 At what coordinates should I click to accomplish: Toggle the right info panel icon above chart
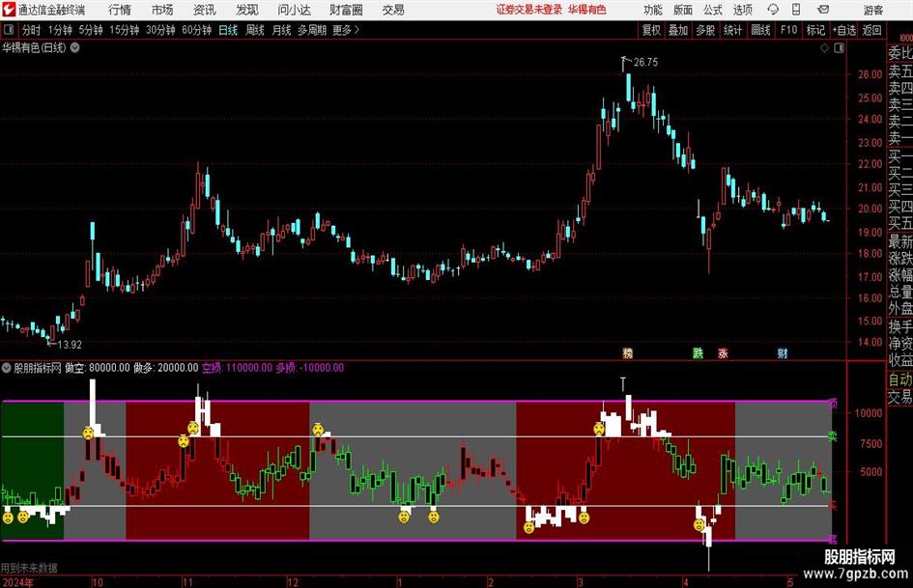point(839,48)
